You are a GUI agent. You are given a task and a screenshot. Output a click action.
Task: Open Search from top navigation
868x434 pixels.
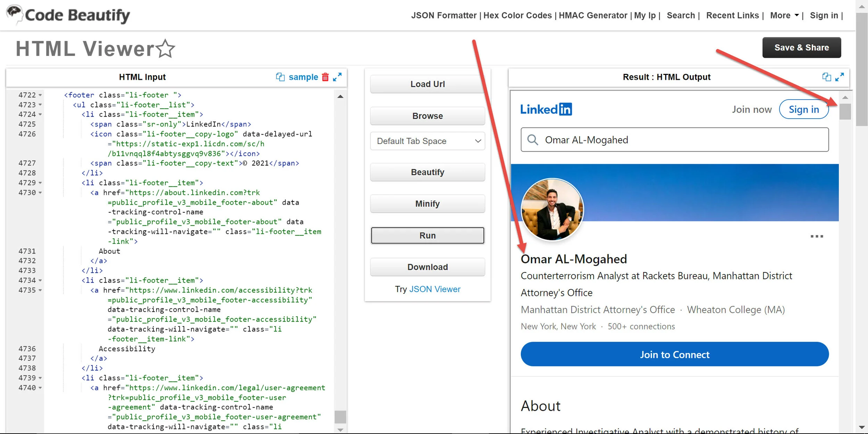[x=681, y=15]
